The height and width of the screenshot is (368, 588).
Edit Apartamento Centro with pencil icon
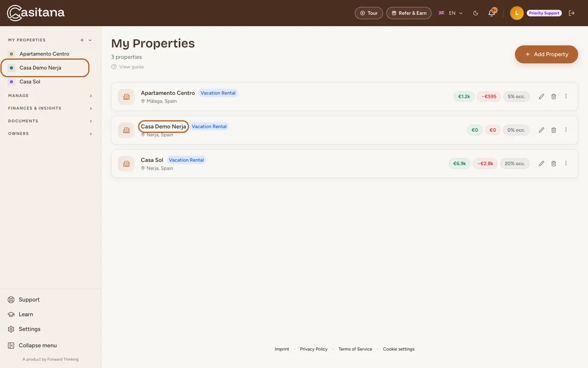pos(541,96)
